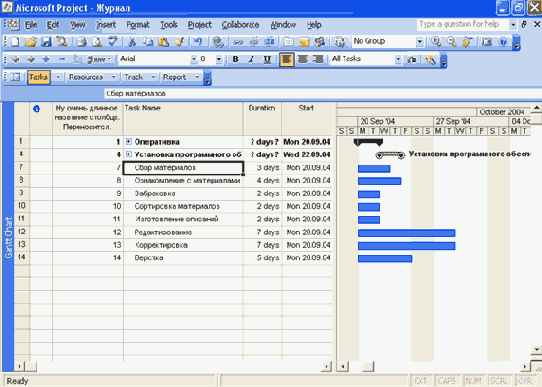Toggle Underline formatting
Image resolution: width=542 pixels, height=387 pixels.
tap(267, 59)
